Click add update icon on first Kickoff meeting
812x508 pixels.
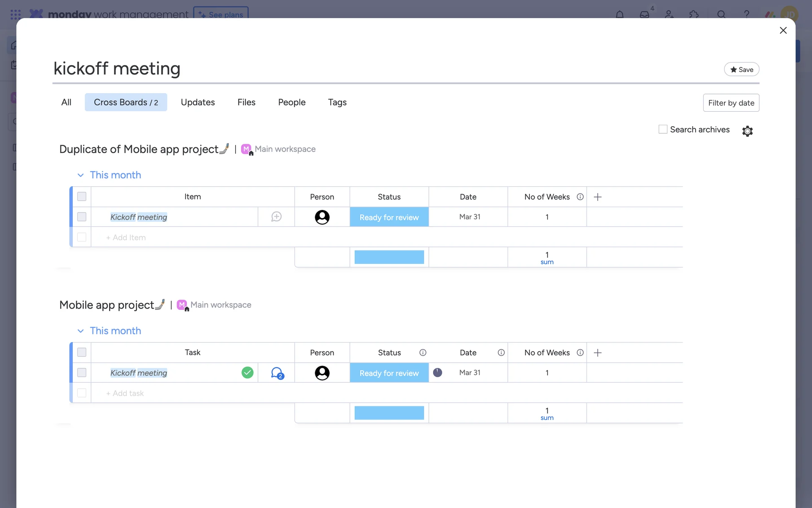pyautogui.click(x=276, y=217)
